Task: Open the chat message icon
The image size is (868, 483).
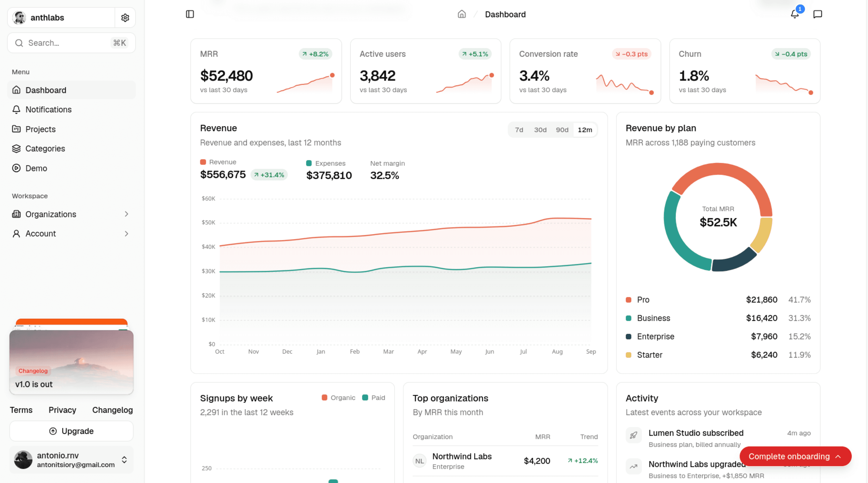Action: point(818,14)
